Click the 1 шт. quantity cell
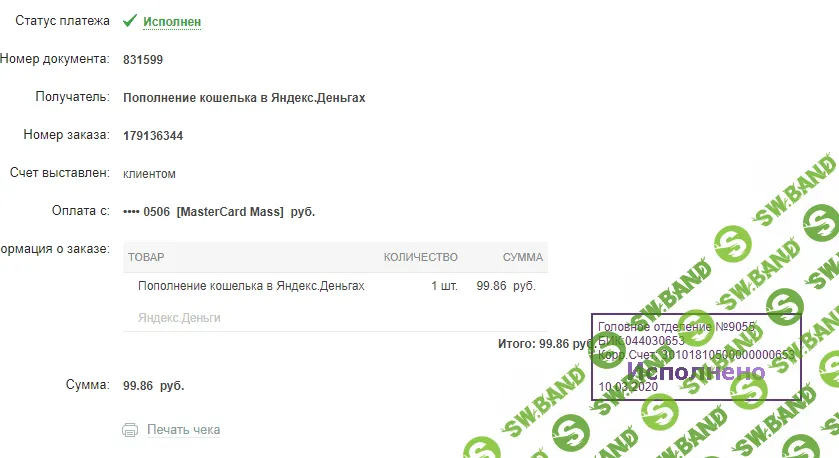This screenshot has height=458, width=839. pos(445,286)
